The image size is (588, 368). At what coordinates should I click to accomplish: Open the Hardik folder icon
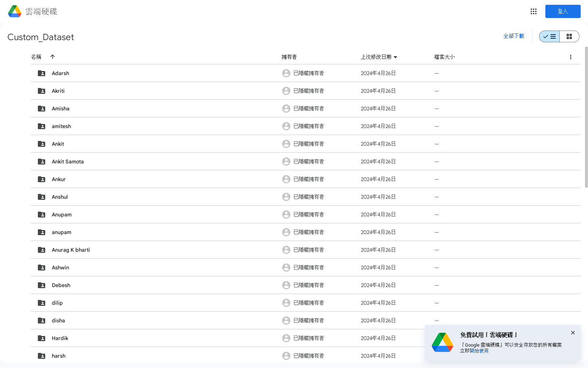(42, 338)
